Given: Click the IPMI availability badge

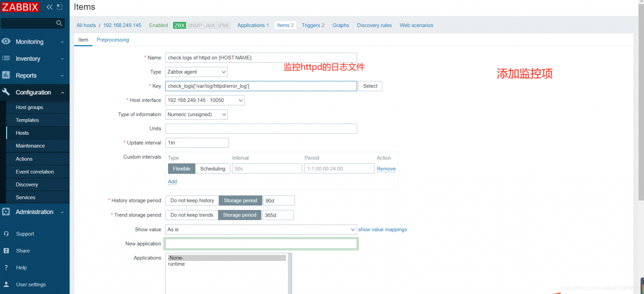Looking at the screenshot, I should pyautogui.click(x=223, y=25).
